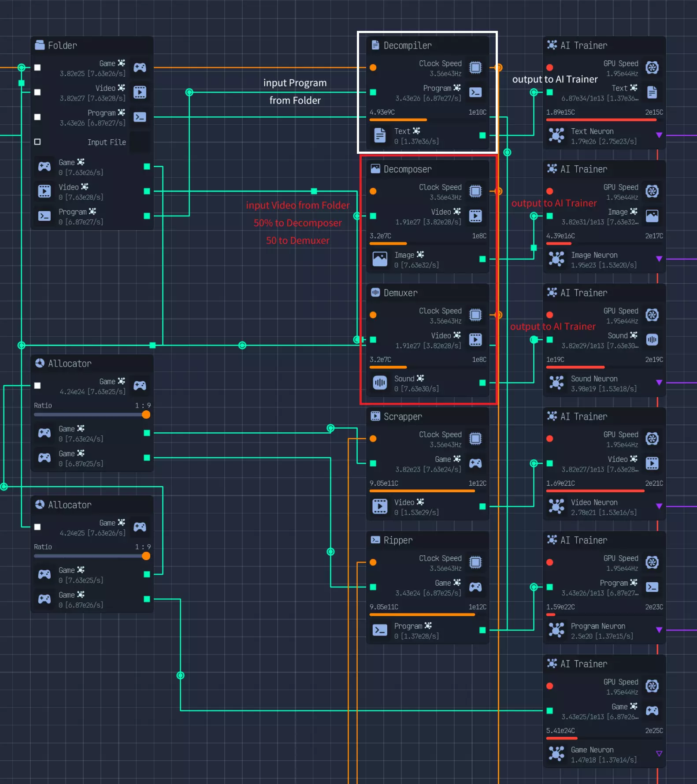Click the Game controller icon in the Scrapper input
Screen dimensions: 697x784
[x=475, y=463]
